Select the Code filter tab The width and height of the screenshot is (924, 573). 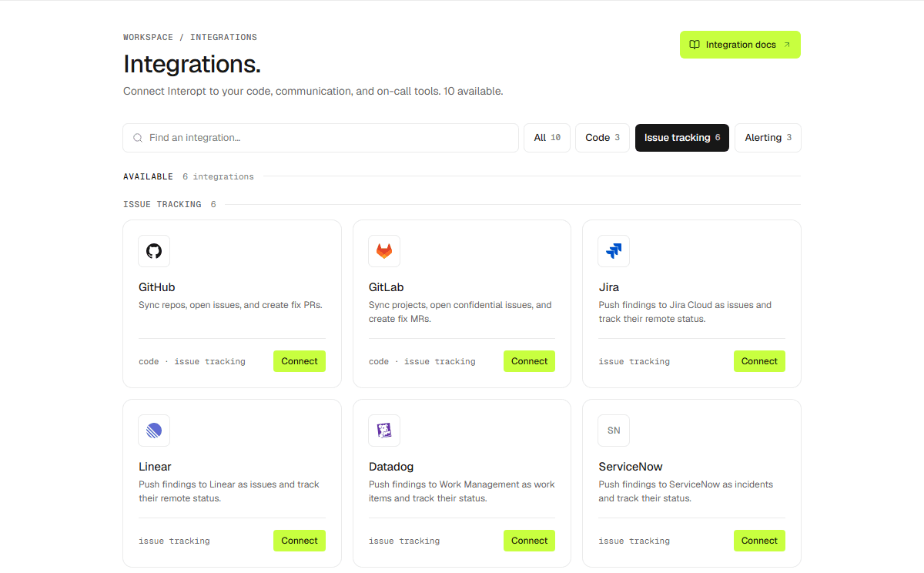pos(602,138)
